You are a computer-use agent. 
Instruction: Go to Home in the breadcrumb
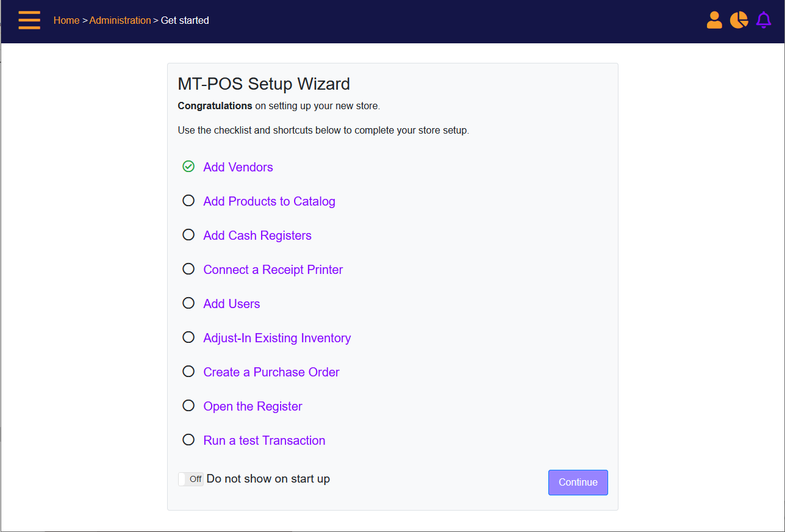click(x=66, y=20)
